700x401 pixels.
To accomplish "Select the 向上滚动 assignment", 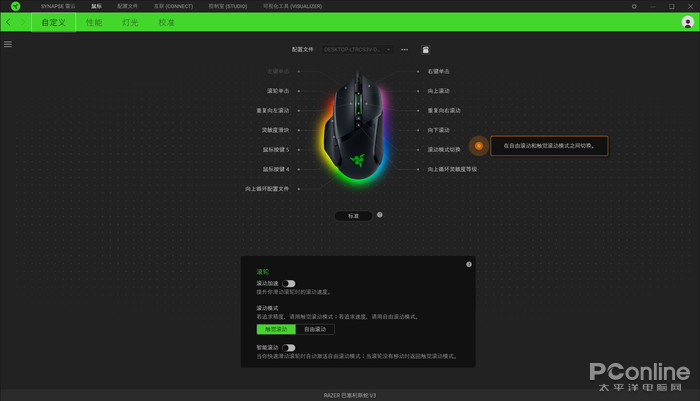I will tap(438, 91).
